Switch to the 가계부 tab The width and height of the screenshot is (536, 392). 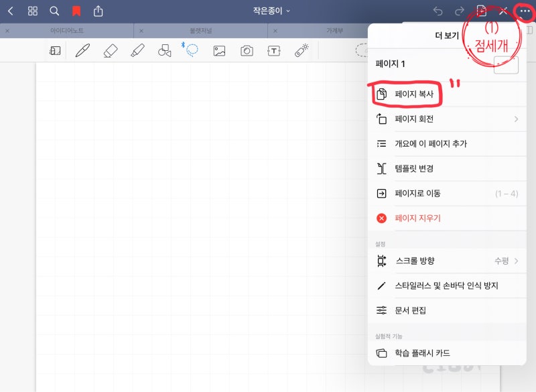click(x=334, y=30)
